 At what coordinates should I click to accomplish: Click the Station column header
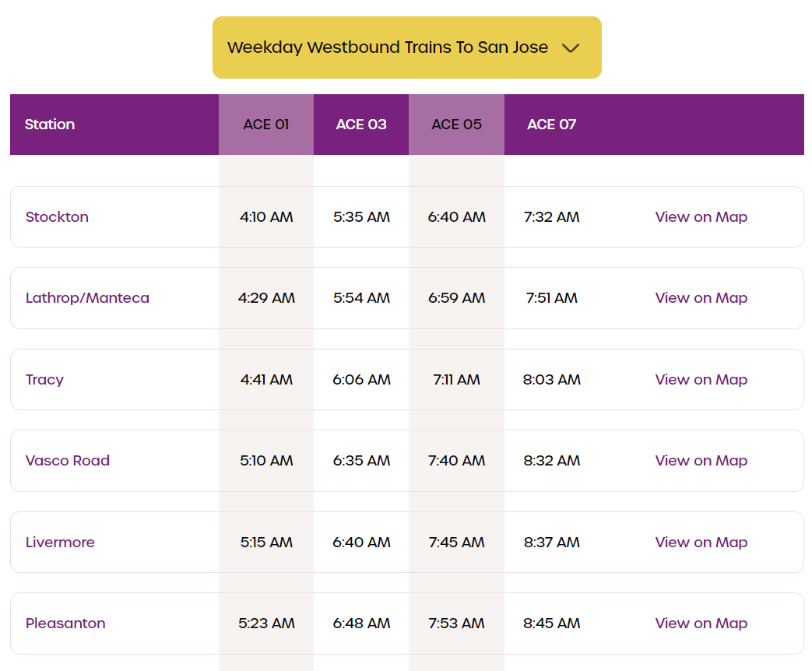click(50, 125)
